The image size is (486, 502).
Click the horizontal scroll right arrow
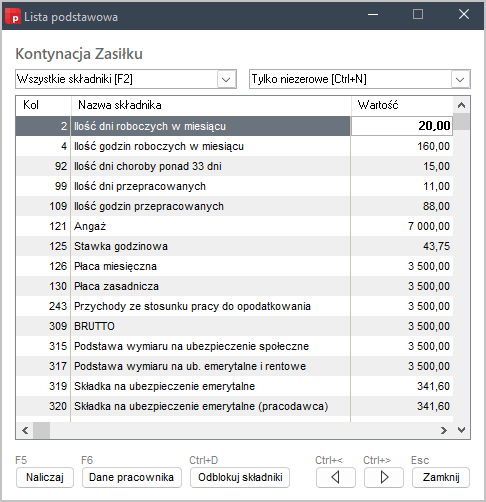coord(444,430)
